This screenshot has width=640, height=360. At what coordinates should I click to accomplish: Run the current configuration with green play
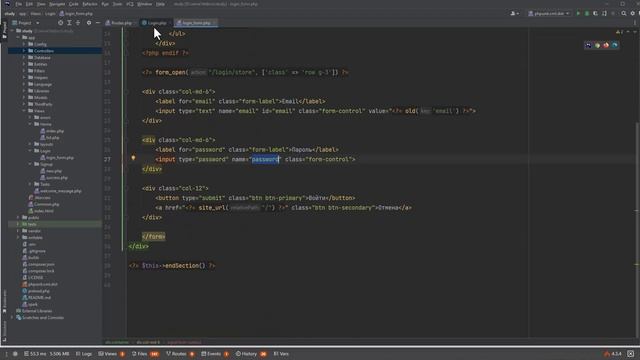pos(578,13)
